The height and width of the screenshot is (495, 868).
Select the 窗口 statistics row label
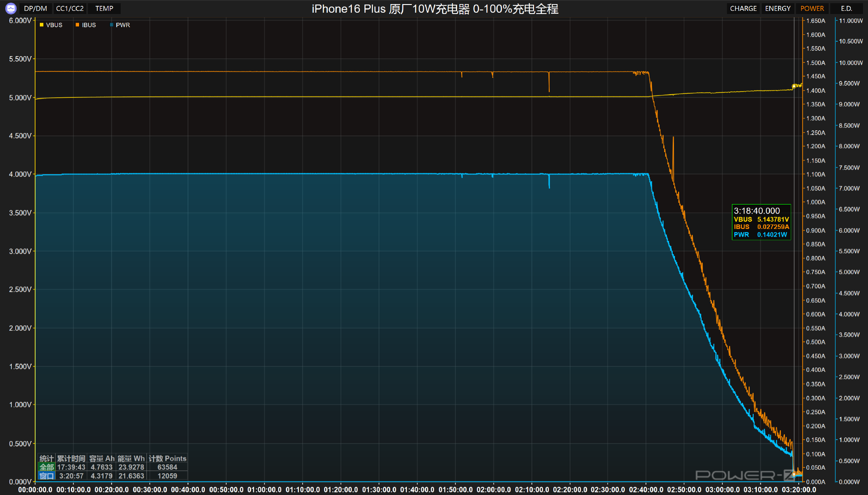[x=47, y=476]
